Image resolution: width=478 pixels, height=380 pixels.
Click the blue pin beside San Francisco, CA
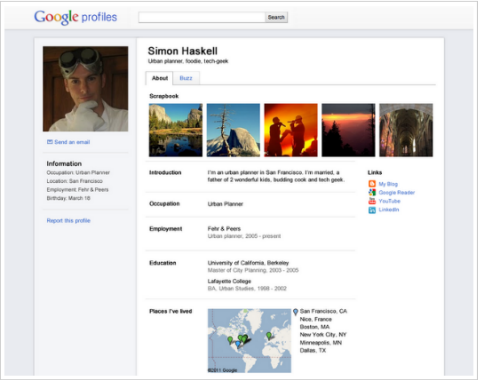pos(295,312)
